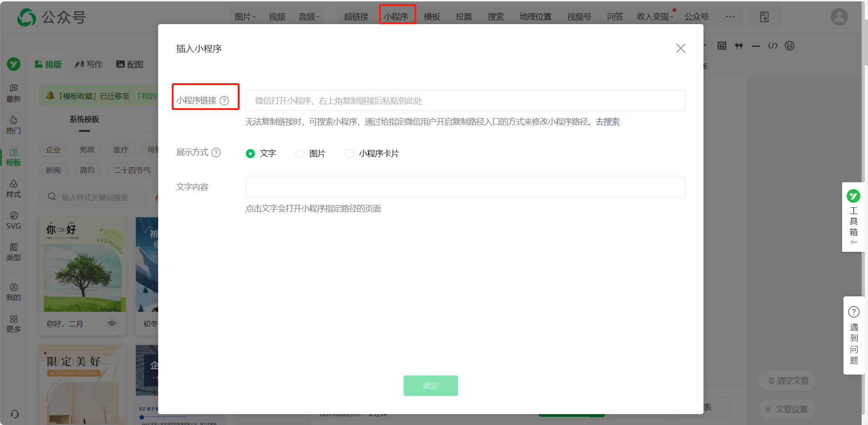Open the more options ellipsis in top bar

coord(730,17)
